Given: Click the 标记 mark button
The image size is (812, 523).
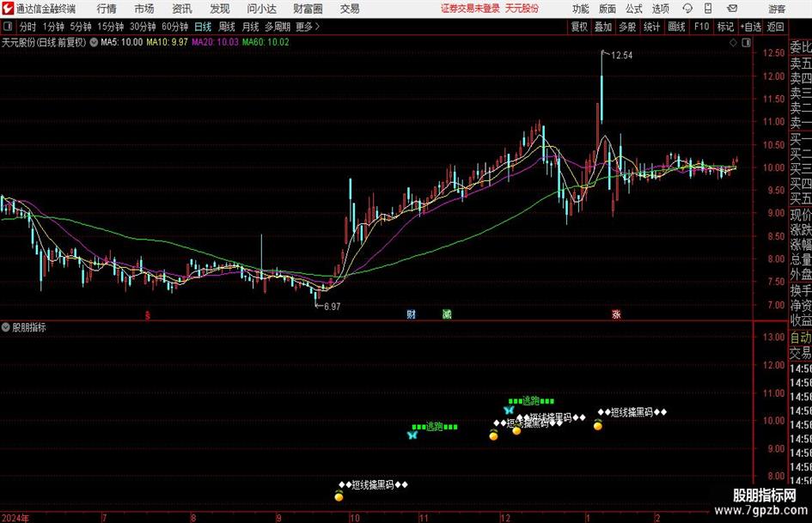Looking at the screenshot, I should (725, 27).
